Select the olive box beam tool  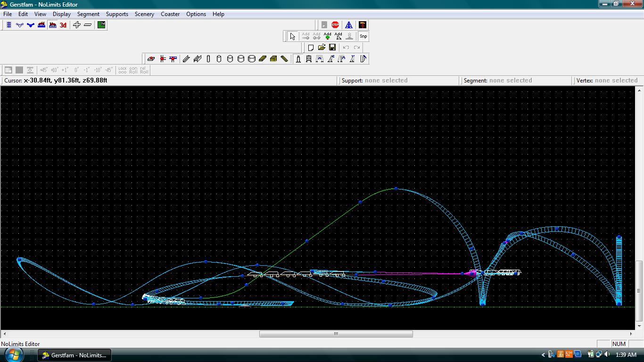tap(273, 59)
